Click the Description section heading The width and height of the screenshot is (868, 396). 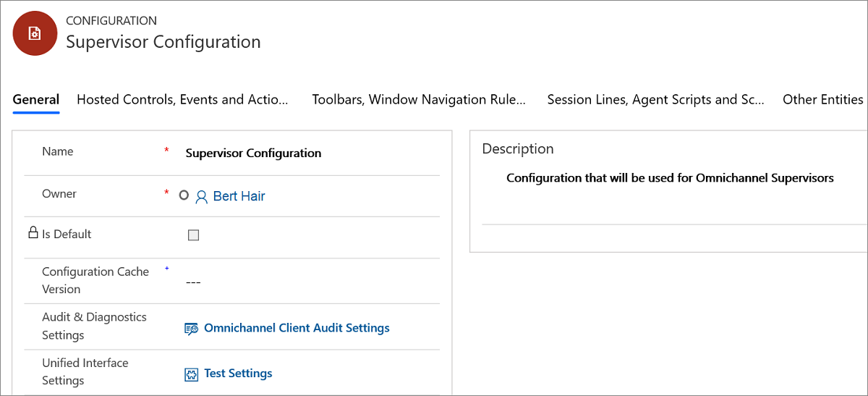point(518,148)
